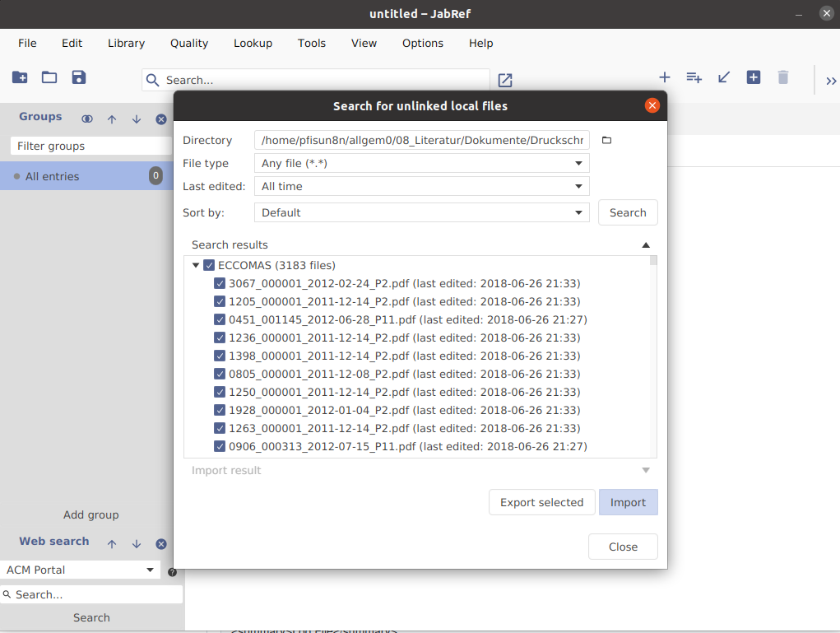Viewport: 840px width, 633px height.
Task: Add a new entry with the plus icon
Action: point(664,77)
